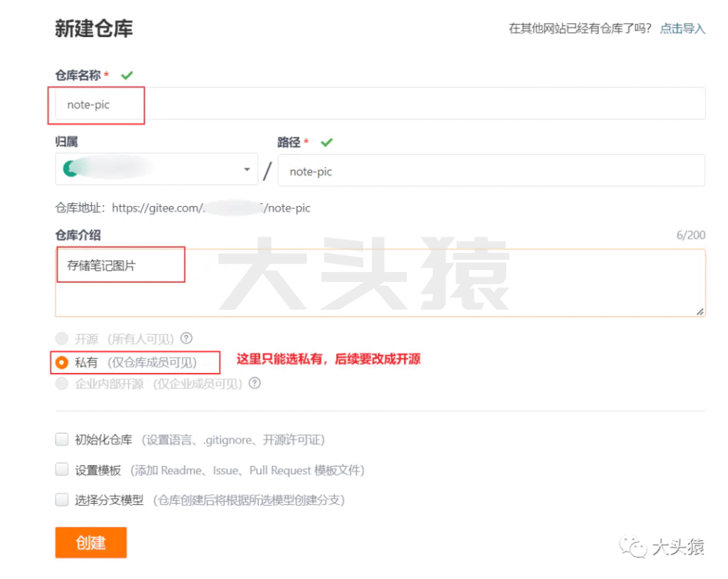Enable the 初始化仓库 checkbox
The height and width of the screenshot is (579, 728).
click(62, 439)
